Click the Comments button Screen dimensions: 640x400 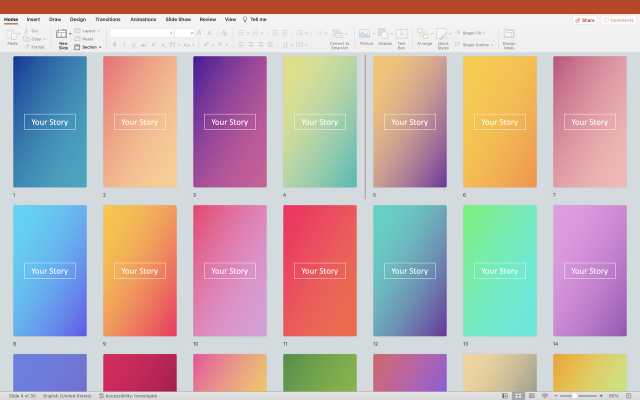[x=618, y=19]
